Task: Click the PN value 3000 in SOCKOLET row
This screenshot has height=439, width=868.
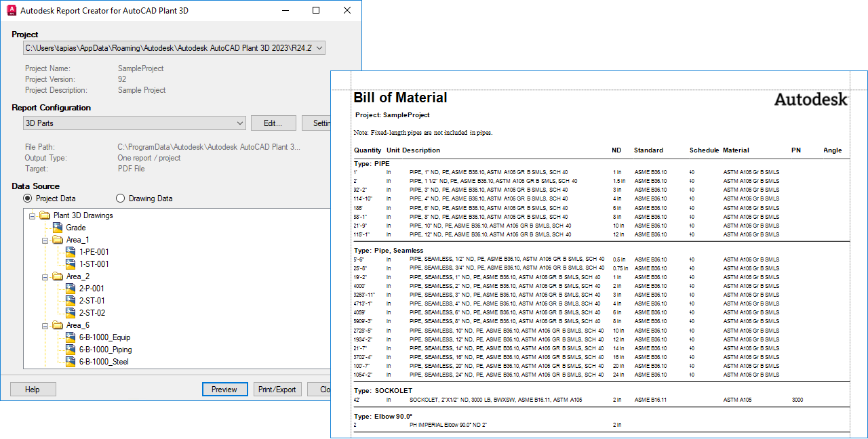Action: tap(797, 400)
